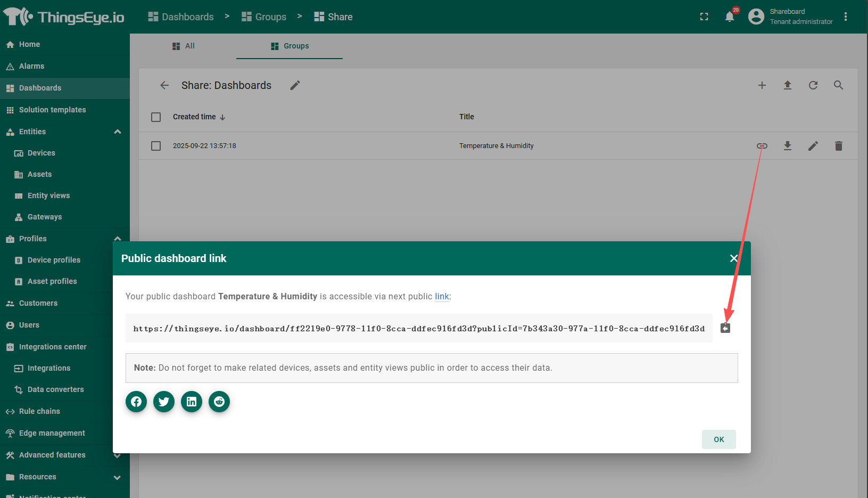Share dashboard link on Reddit
The image size is (868, 498).
click(x=219, y=402)
